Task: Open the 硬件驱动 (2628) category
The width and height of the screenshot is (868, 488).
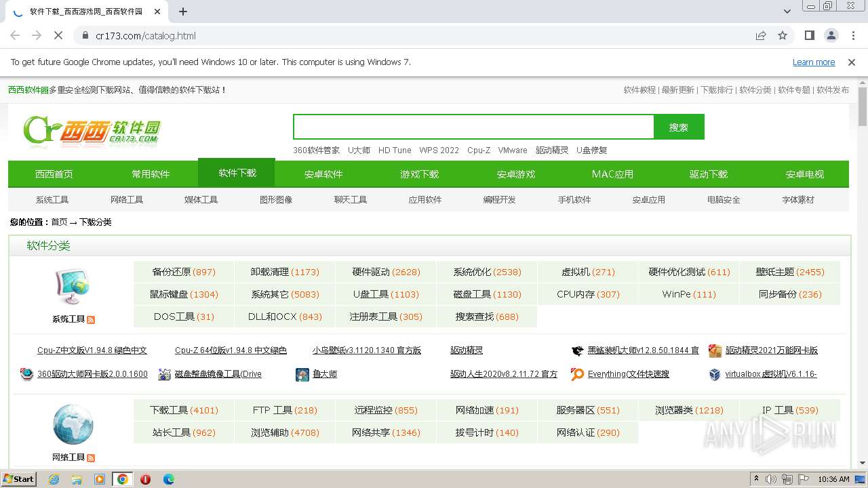Action: click(386, 272)
